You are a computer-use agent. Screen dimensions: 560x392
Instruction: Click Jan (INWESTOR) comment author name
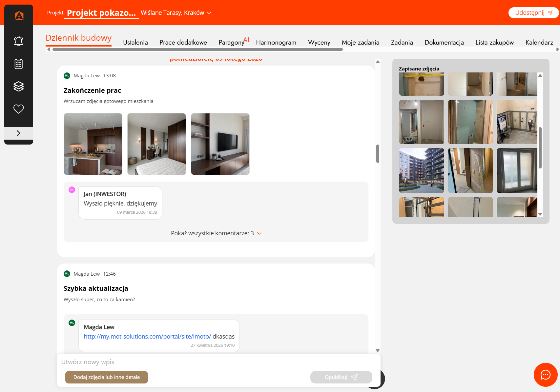(105, 194)
